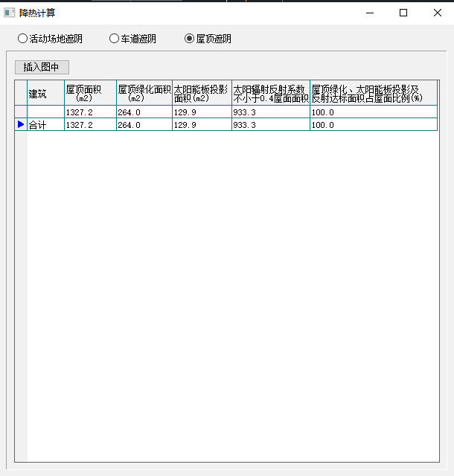Click the 建筑 column header
This screenshot has height=476, width=454.
45,93
